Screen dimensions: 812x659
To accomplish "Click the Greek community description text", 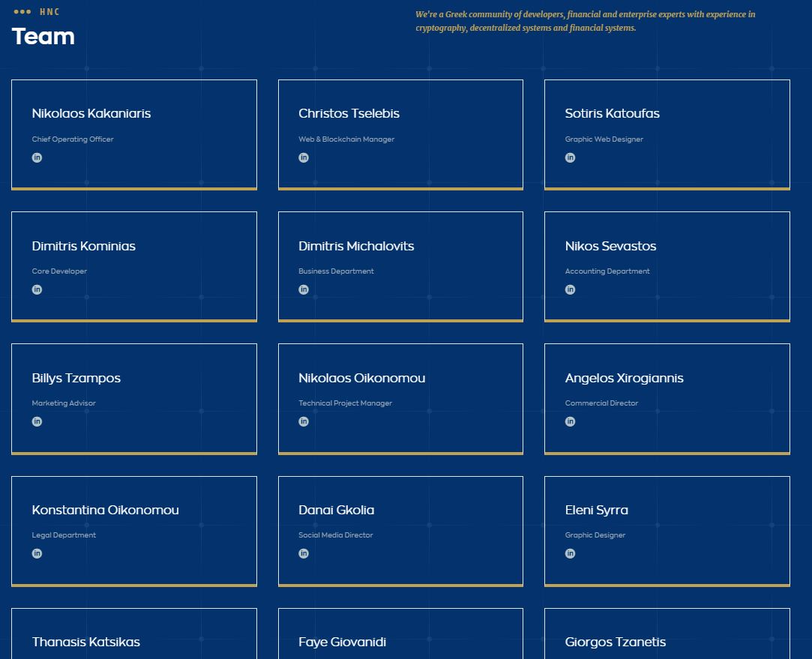I will point(585,21).
